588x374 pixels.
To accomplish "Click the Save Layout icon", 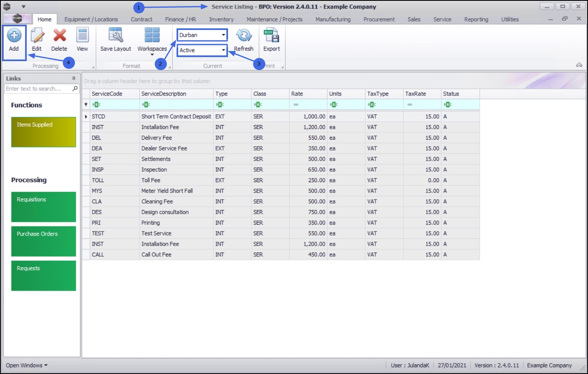I will [x=116, y=35].
